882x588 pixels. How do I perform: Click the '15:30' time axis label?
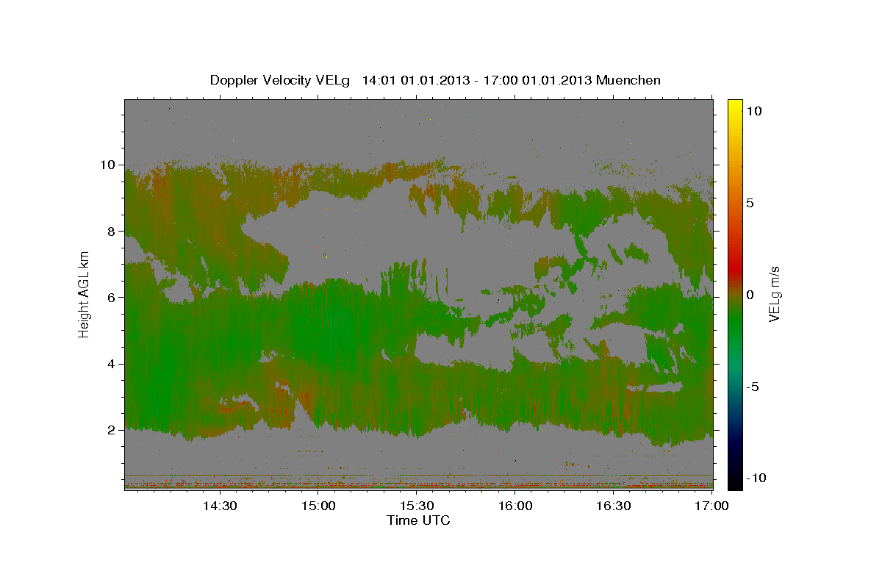417,506
